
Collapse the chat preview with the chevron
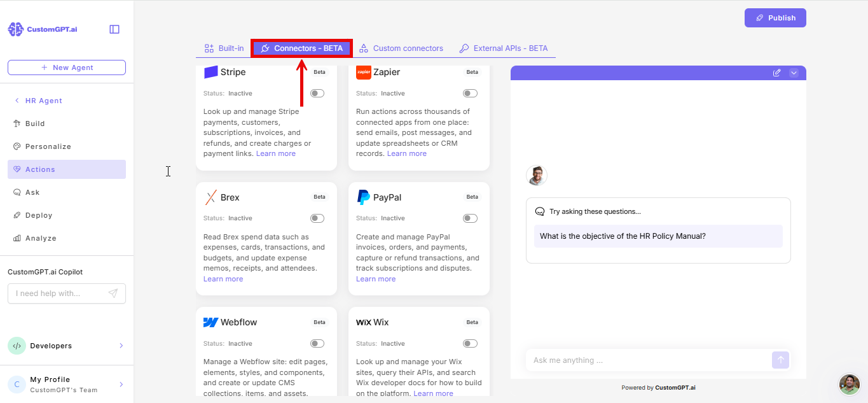pyautogui.click(x=794, y=73)
